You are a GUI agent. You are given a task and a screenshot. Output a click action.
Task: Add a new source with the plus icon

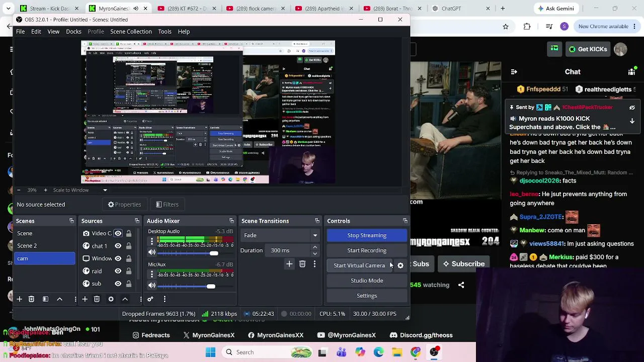[x=85, y=299]
